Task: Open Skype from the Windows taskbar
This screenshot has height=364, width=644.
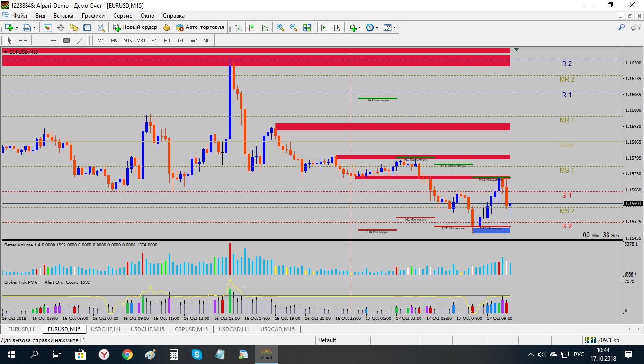Action: (x=197, y=354)
